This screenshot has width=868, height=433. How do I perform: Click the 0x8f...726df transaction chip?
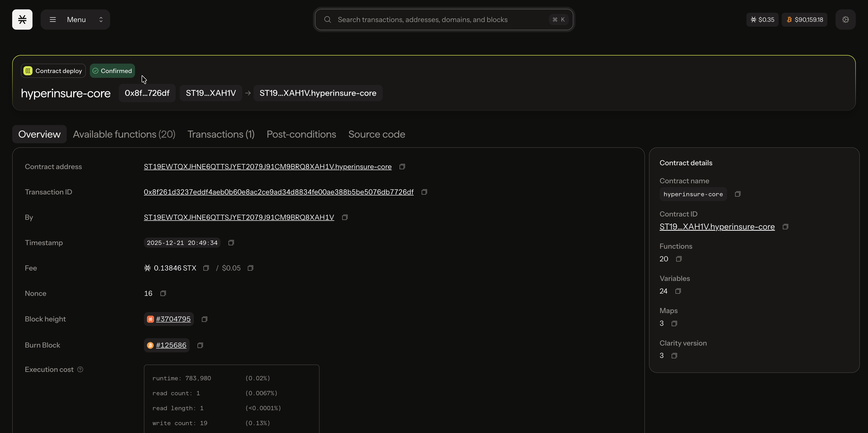tap(147, 93)
